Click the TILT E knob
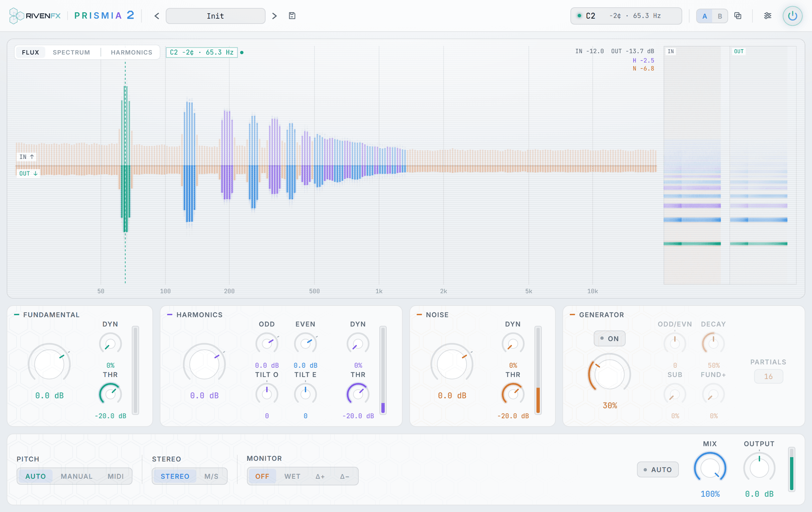The height and width of the screenshot is (512, 812). [305, 394]
